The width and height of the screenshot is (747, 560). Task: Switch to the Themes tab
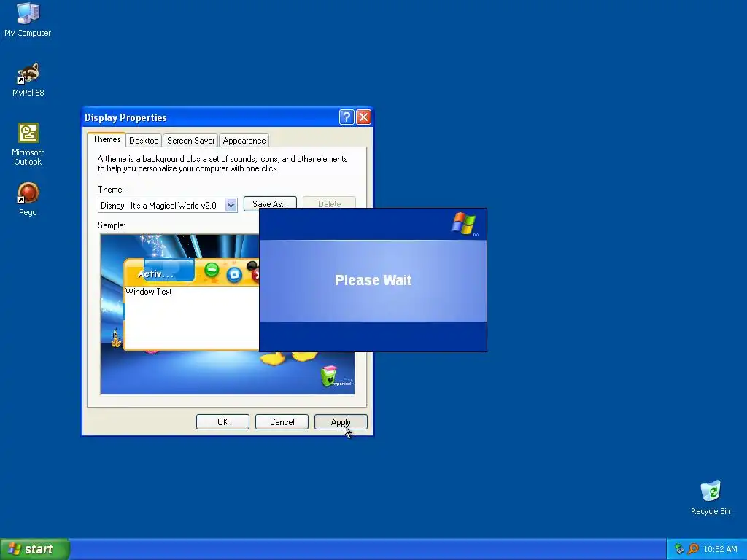107,139
